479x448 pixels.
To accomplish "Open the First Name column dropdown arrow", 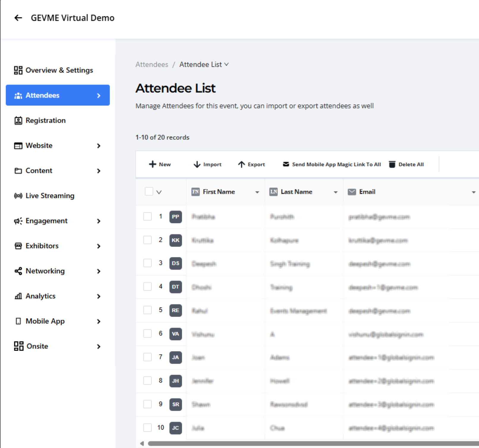I will pos(257,192).
